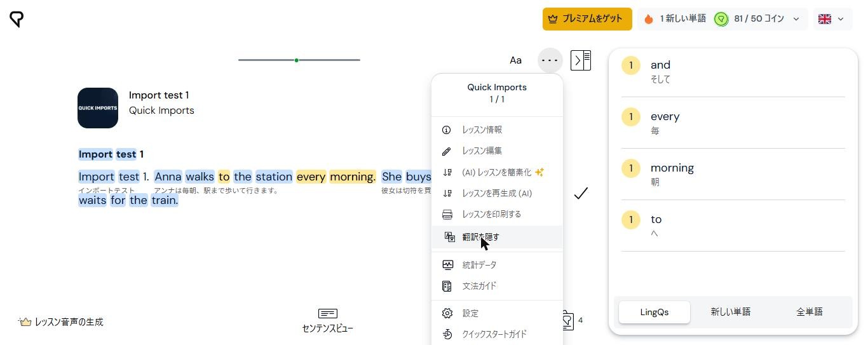Toggle 翻訳を隠す hide translation
868x345 pixels.
click(x=497, y=237)
